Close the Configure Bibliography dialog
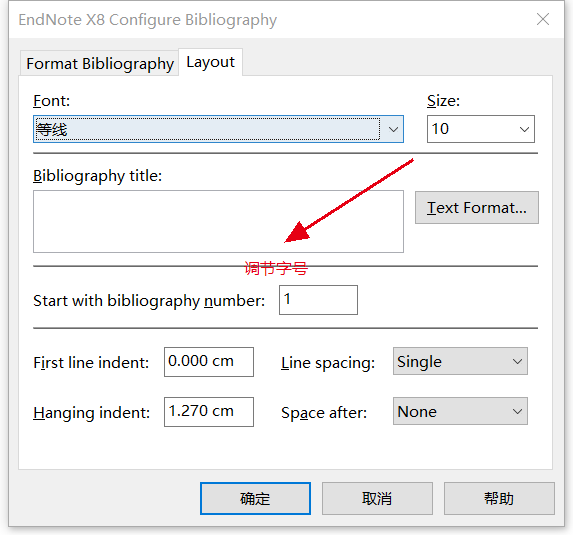The height and width of the screenshot is (535, 573). (x=543, y=19)
